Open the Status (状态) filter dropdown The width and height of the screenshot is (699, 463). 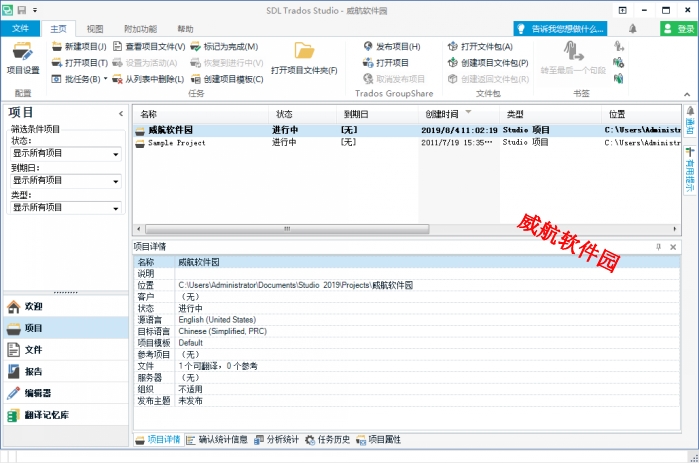coord(66,154)
